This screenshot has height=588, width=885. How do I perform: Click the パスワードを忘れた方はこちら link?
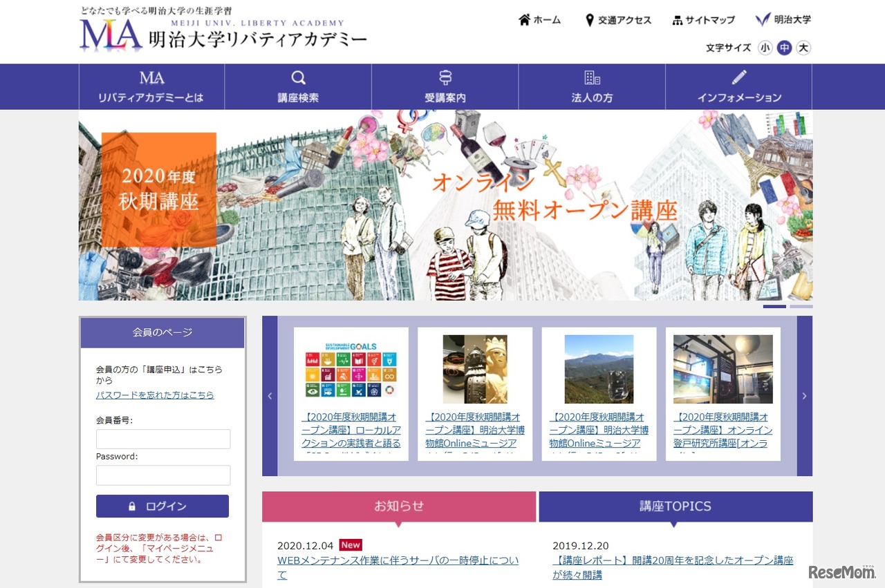click(155, 395)
